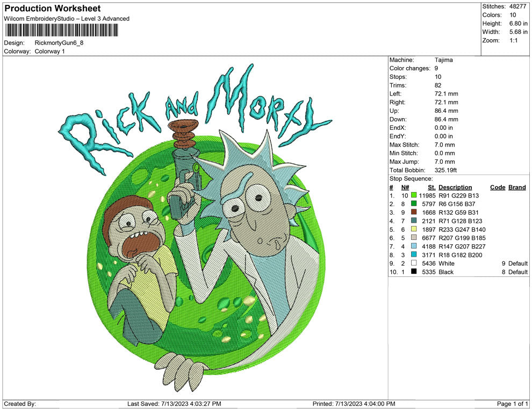Image resolution: width=532 pixels, height=409 pixels.
Task: Click the Total Bobbin value 325.19ft
Action: pos(445,170)
